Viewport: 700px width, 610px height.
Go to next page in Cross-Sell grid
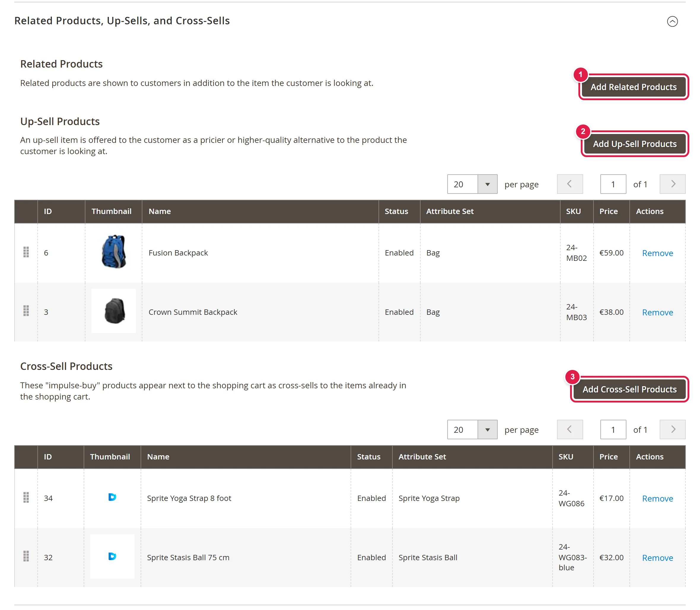point(672,429)
